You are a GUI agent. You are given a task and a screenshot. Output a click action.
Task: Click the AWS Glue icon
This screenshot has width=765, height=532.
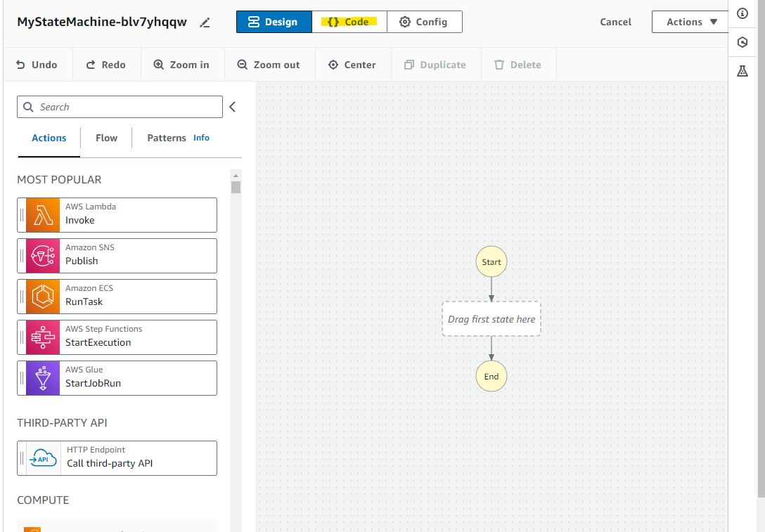point(43,378)
